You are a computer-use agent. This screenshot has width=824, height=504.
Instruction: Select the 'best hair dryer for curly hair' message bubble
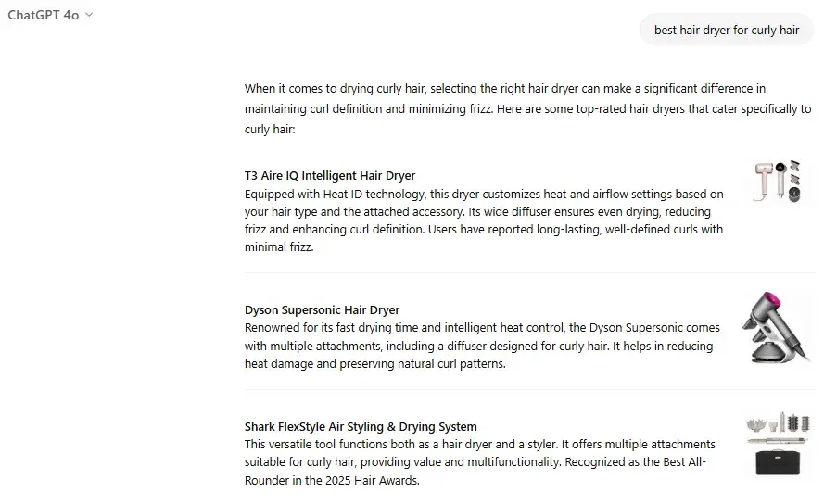click(x=726, y=30)
